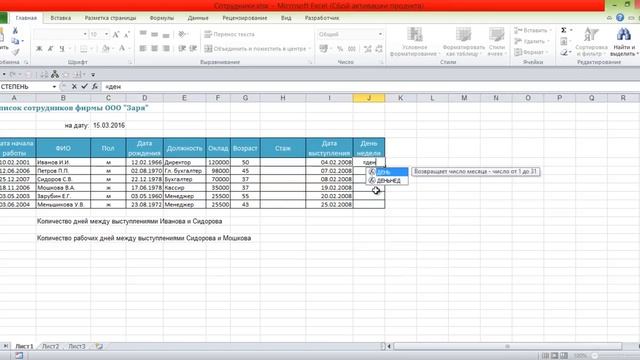Toggle underline (Ч) formatting
Viewport: 640px width, 360px height.
(62, 49)
